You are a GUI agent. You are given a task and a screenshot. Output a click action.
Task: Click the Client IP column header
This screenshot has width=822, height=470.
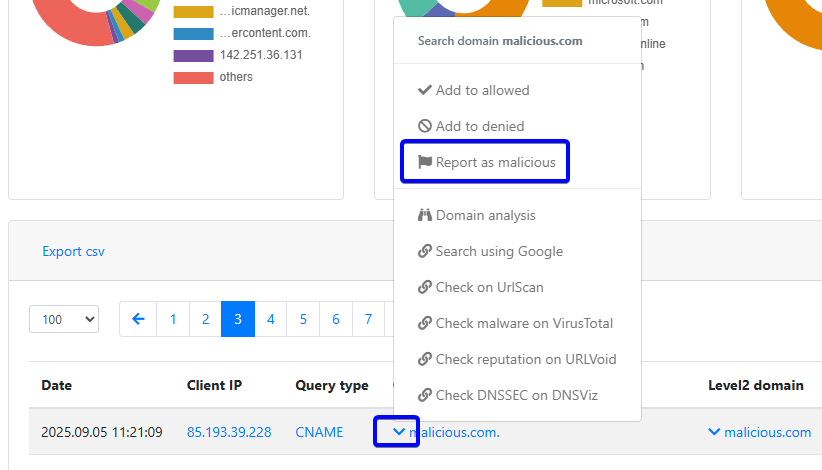coord(214,385)
